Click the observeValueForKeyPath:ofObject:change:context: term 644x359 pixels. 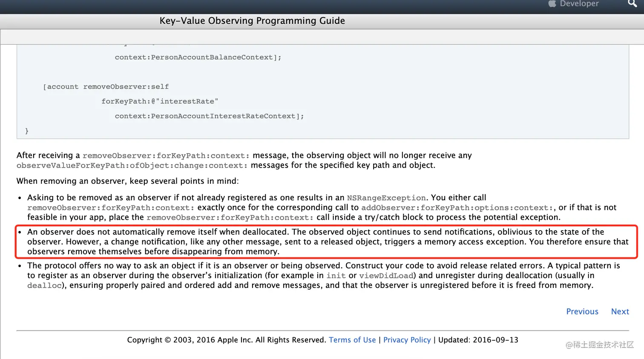click(132, 165)
